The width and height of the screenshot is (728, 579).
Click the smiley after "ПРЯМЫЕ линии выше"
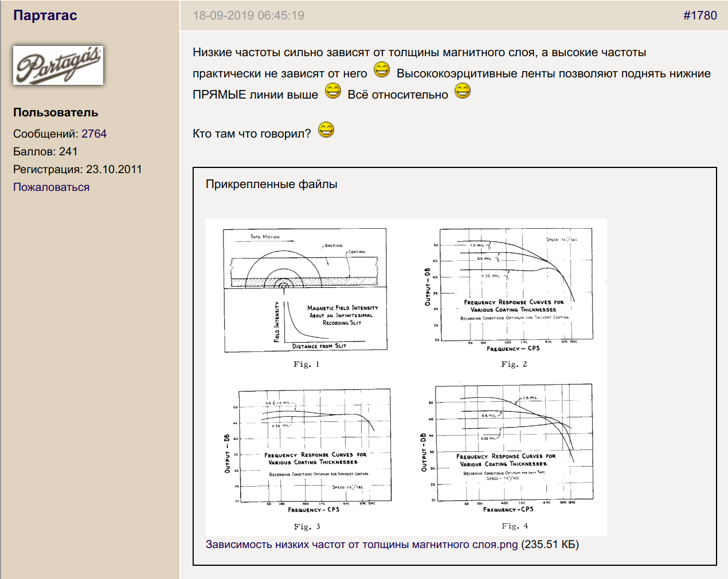click(x=333, y=91)
